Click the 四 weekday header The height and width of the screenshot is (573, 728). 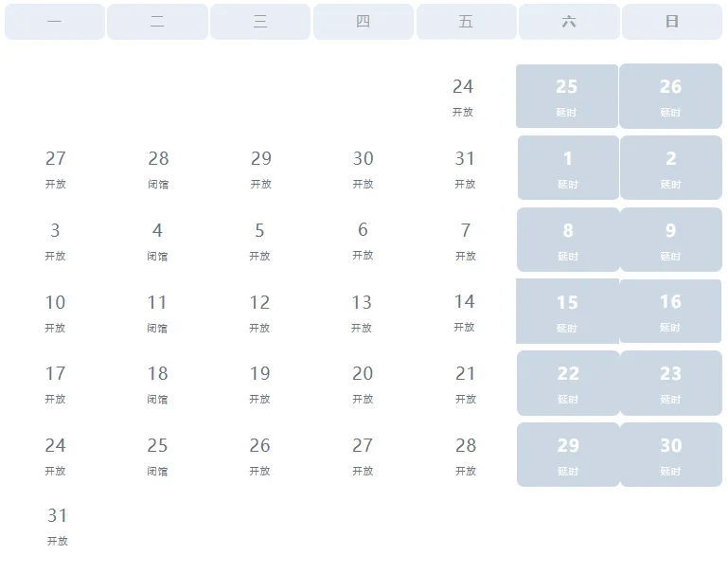(x=364, y=22)
